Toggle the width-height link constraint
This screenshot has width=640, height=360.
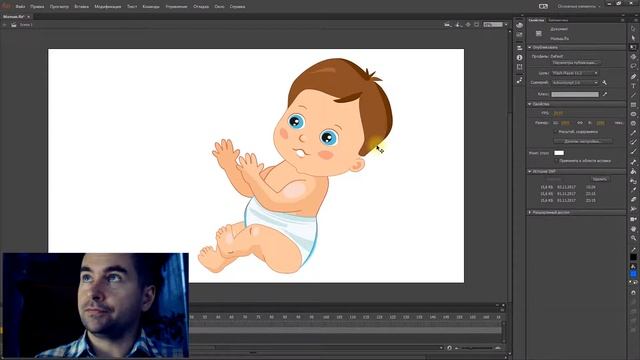click(580, 123)
